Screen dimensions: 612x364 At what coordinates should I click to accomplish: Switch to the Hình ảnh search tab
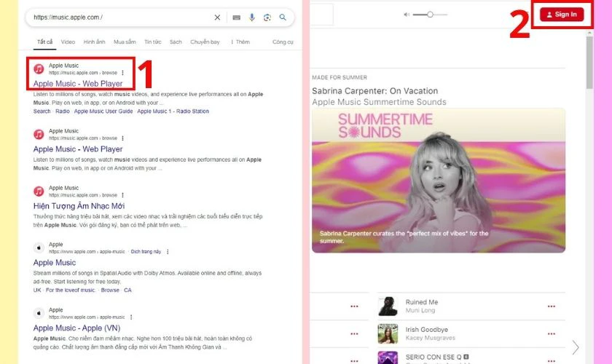[x=94, y=41]
